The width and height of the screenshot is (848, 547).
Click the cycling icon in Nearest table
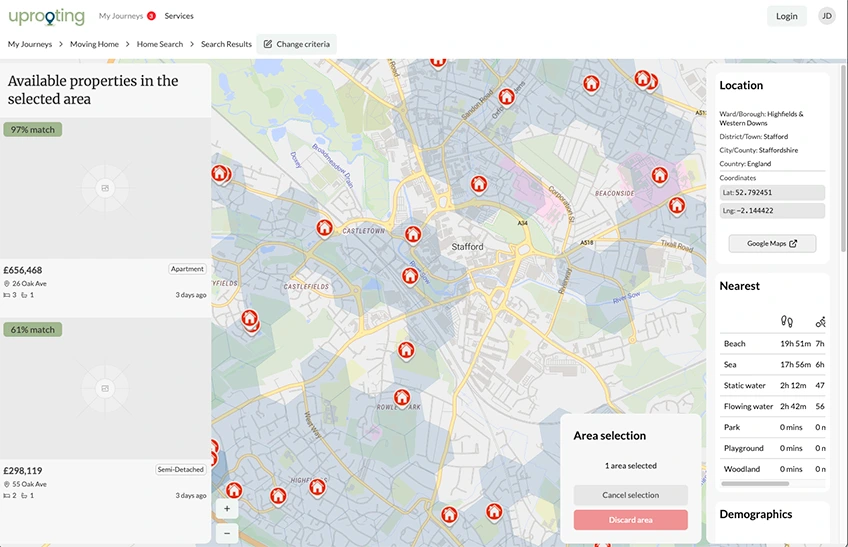(820, 321)
